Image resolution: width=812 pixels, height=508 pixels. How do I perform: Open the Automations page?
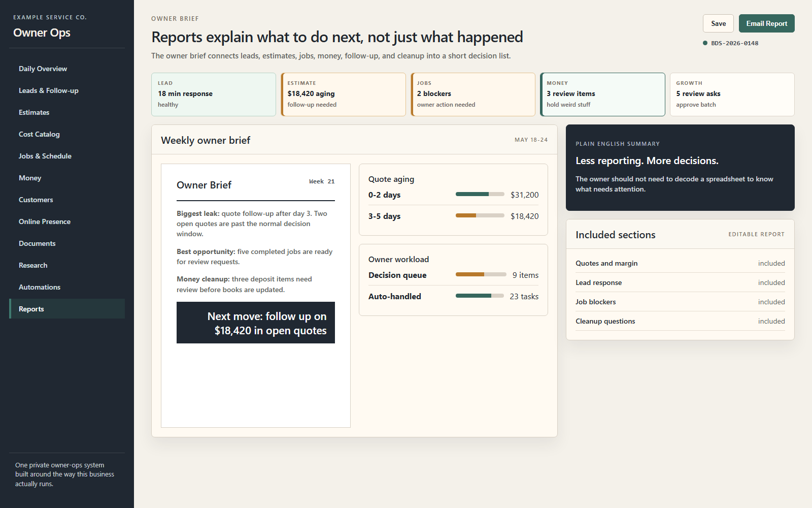pos(67,287)
